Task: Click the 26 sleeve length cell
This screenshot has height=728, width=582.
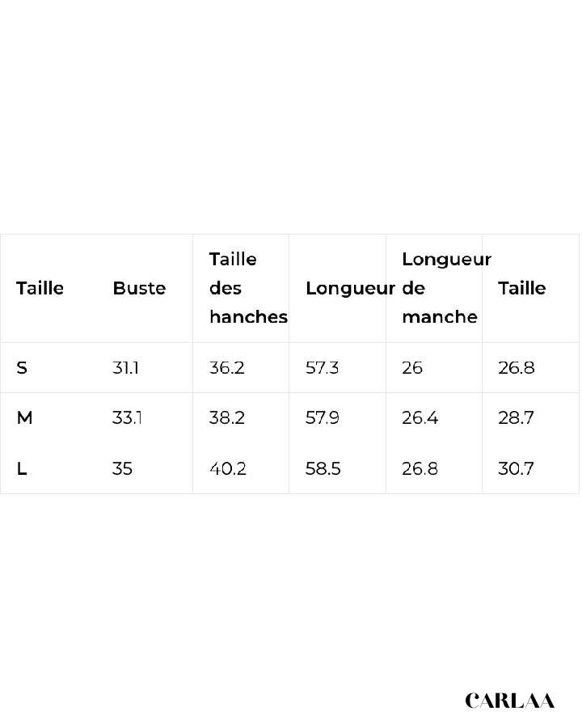Action: point(412,368)
